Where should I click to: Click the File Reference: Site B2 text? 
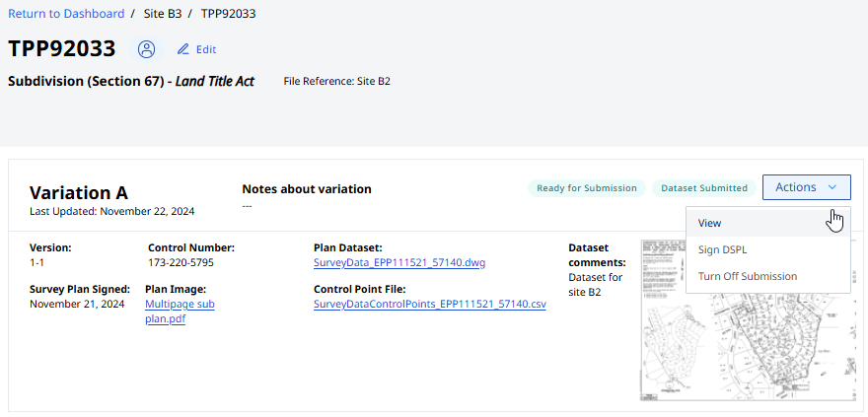(336, 81)
